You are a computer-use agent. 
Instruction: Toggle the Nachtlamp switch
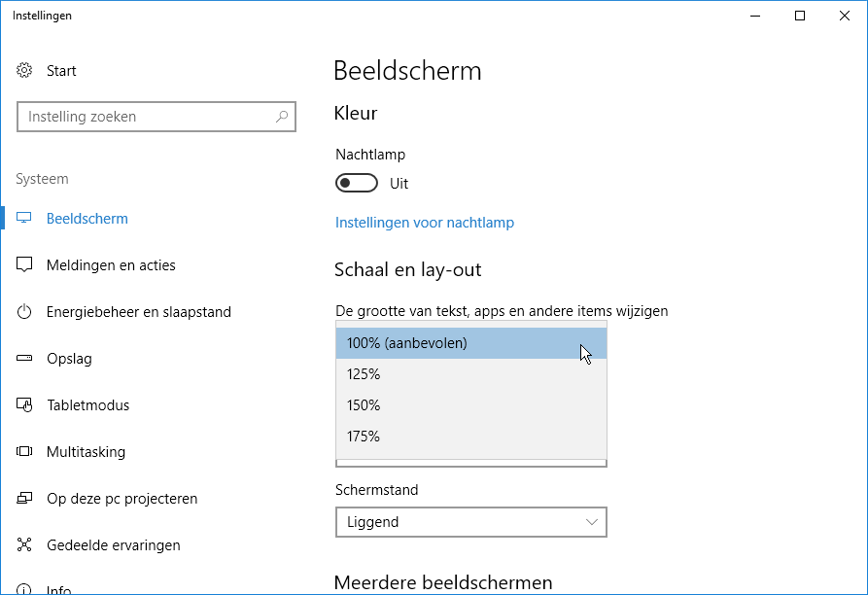(357, 183)
